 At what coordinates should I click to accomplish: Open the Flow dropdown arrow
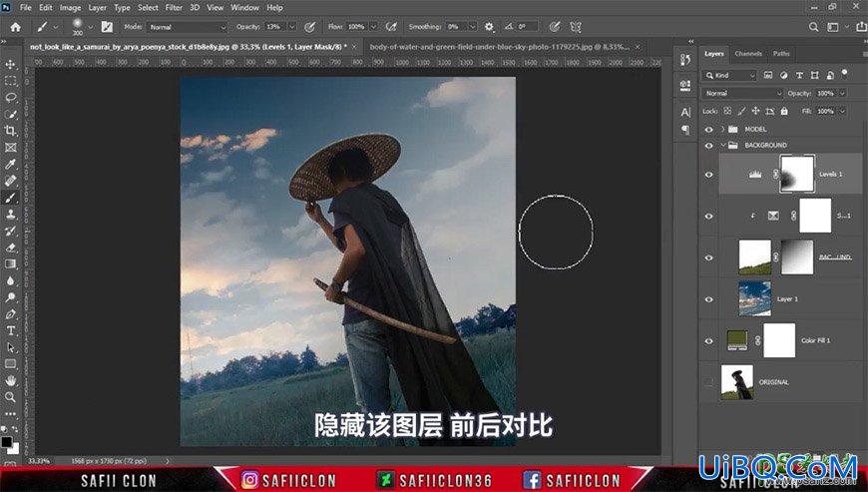(x=374, y=27)
